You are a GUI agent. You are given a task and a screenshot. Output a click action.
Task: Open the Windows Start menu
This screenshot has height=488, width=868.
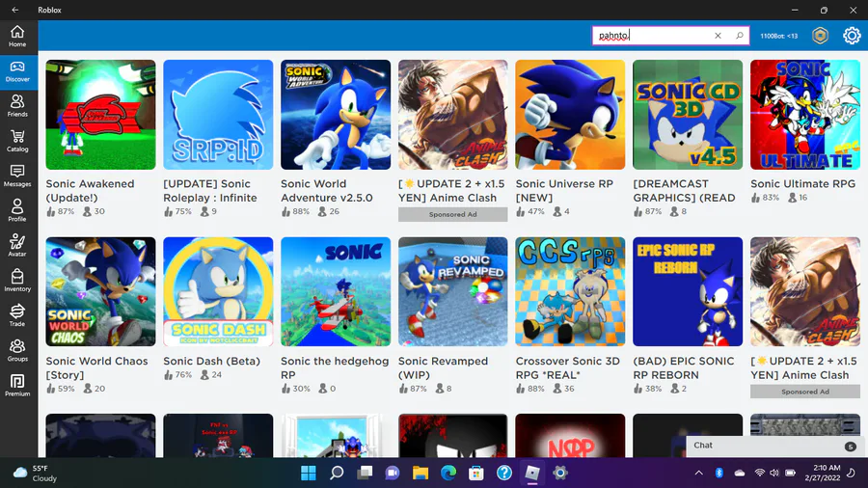coord(309,474)
